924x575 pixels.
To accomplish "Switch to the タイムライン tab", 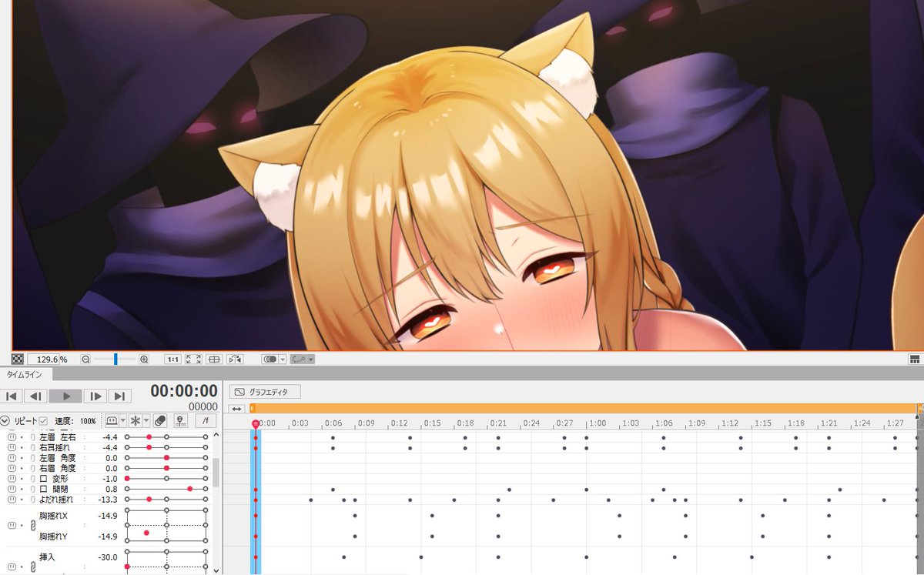I will (x=25, y=375).
